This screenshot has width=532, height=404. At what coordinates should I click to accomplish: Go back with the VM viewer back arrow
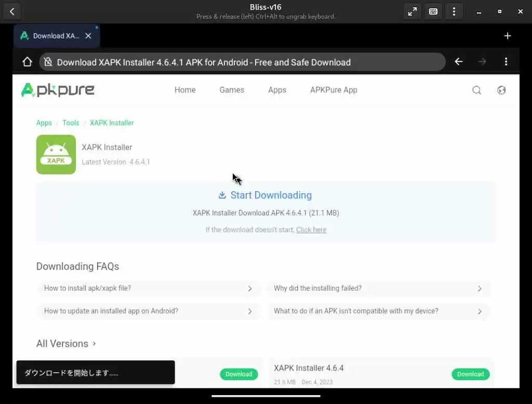coord(12,11)
